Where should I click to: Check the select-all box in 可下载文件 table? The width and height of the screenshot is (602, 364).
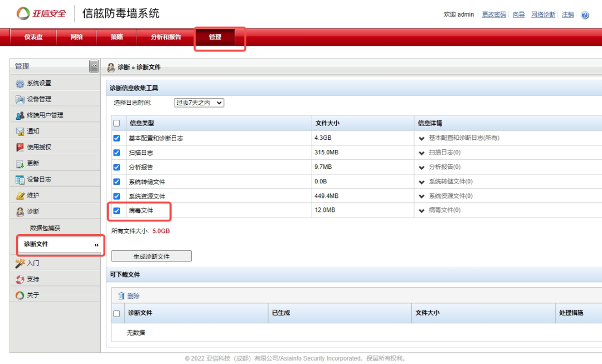tap(116, 313)
